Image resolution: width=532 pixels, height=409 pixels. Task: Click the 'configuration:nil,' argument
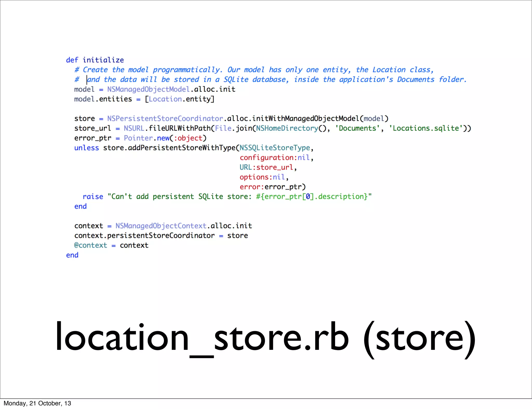tap(276, 158)
